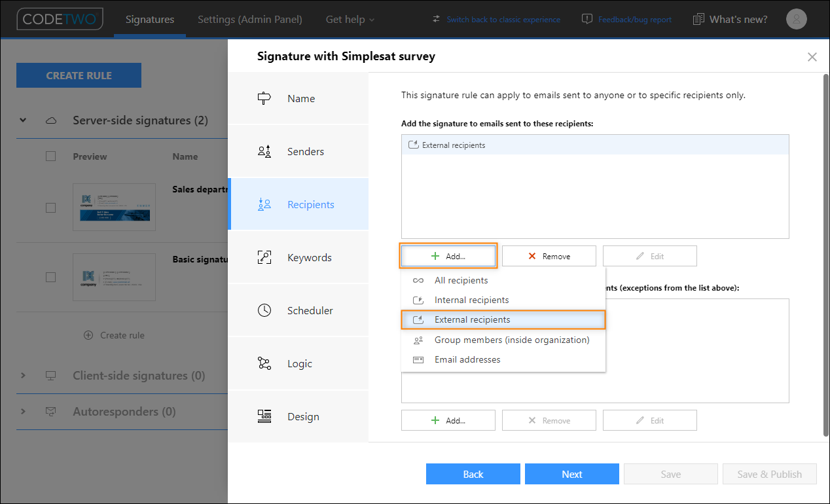
Task: Click the upper Edit button
Action: [x=650, y=257]
